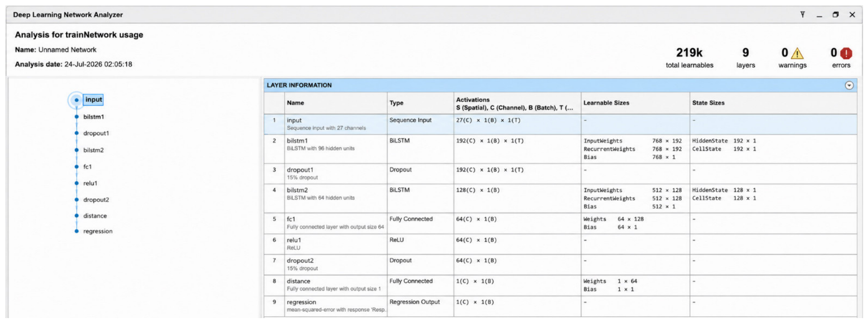Click the 9 layers count

pyautogui.click(x=745, y=53)
